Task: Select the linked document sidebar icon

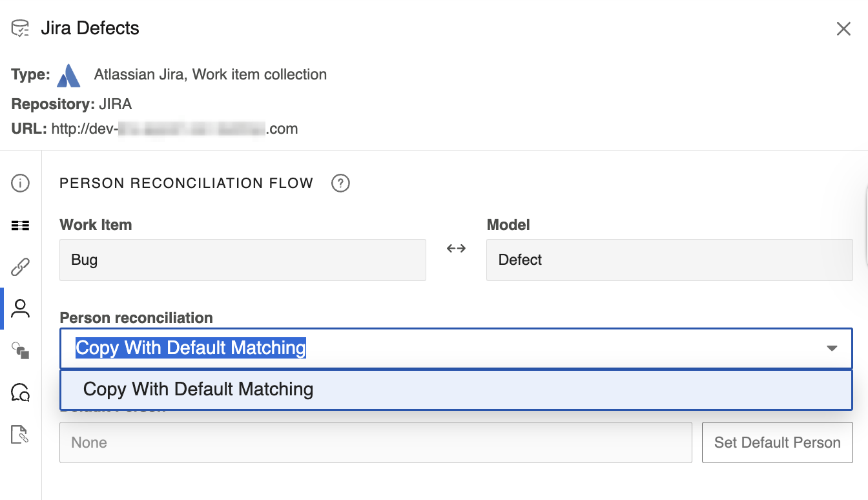Action: point(20,435)
